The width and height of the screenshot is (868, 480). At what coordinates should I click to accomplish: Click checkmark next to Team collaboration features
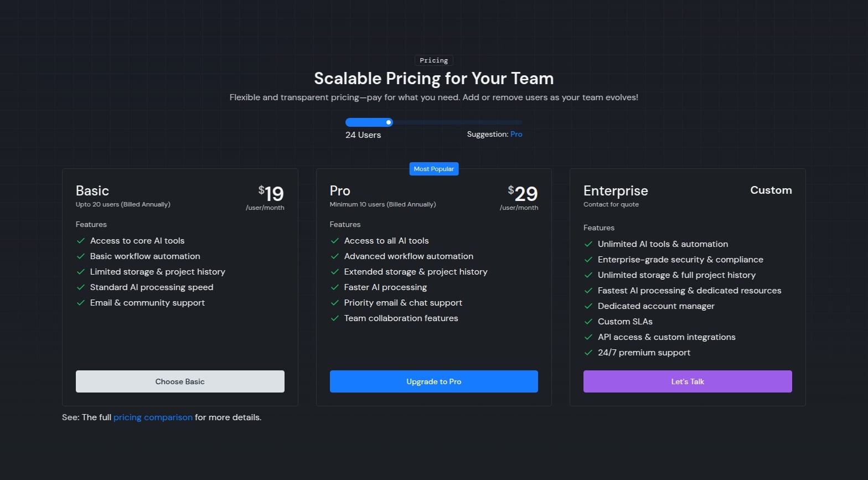[334, 318]
